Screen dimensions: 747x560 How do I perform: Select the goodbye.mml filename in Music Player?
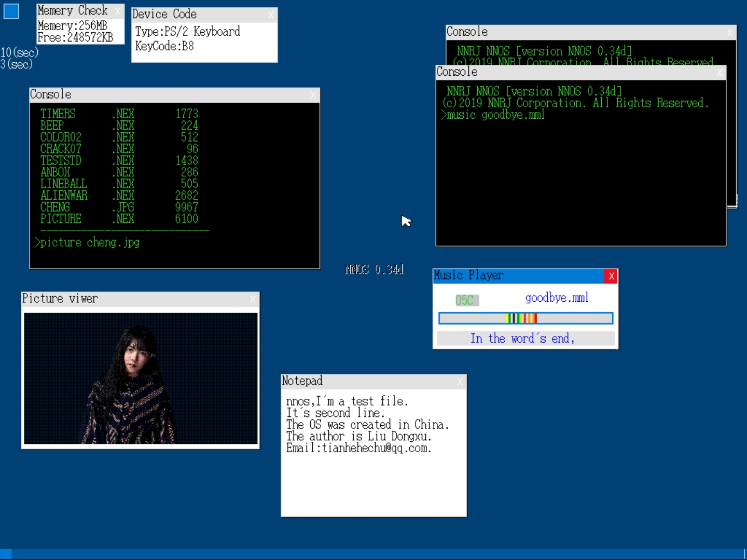click(x=557, y=298)
